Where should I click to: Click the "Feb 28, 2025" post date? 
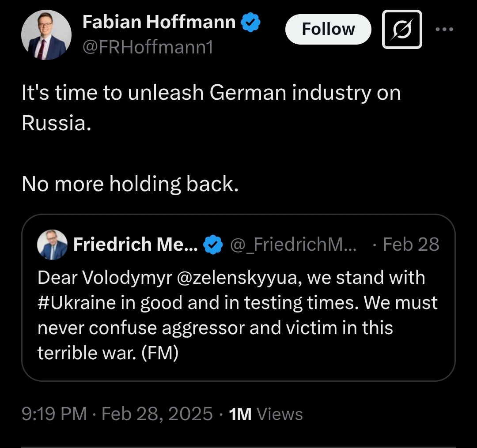[x=157, y=414]
